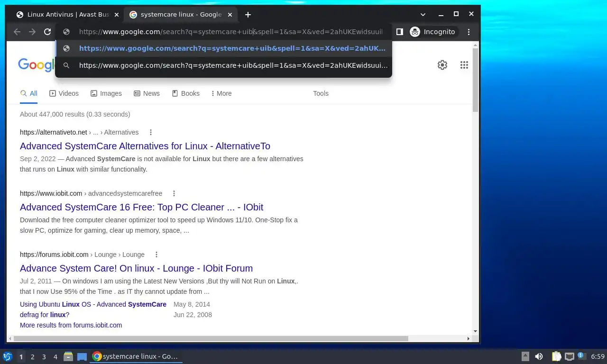
Task: Switch to workspace 2
Action: pyautogui.click(x=32, y=356)
